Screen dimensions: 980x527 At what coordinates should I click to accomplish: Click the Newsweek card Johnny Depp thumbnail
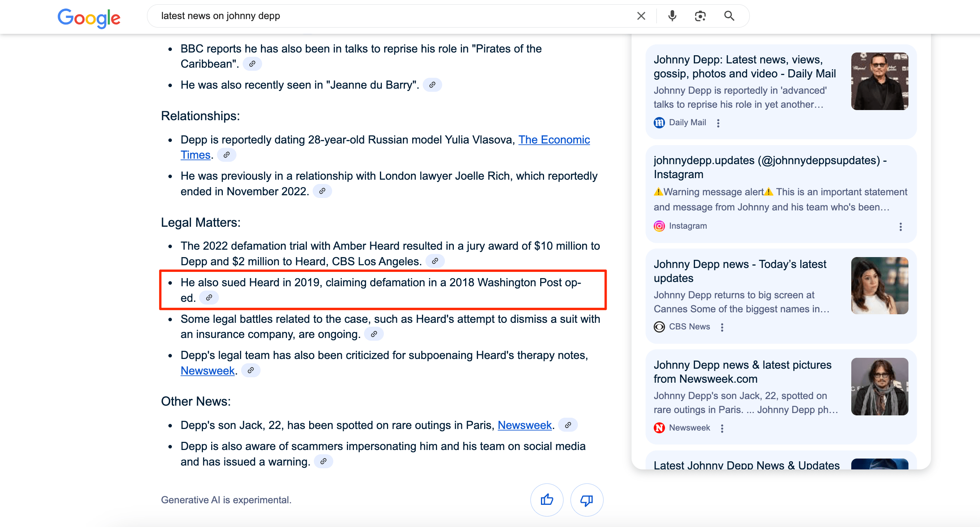pyautogui.click(x=880, y=387)
